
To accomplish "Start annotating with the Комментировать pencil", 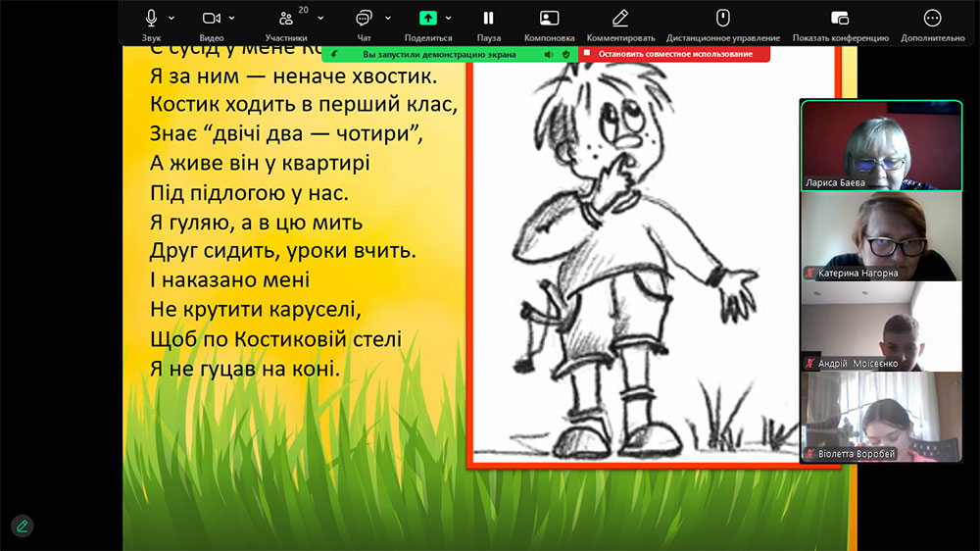I will tap(619, 19).
